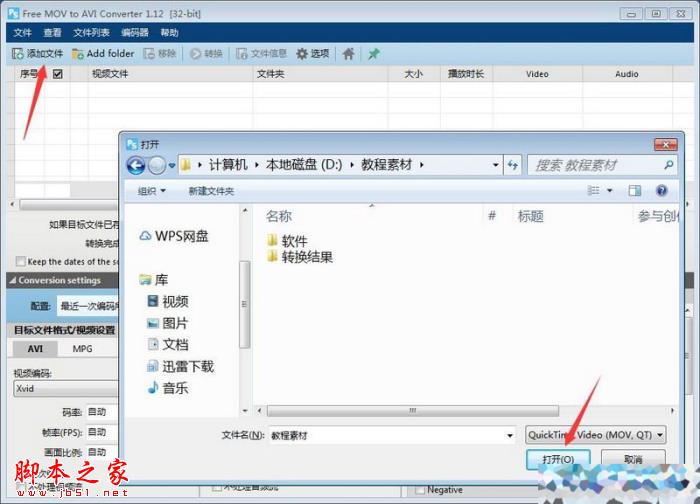Click the home icon in the toolbar

(348, 54)
